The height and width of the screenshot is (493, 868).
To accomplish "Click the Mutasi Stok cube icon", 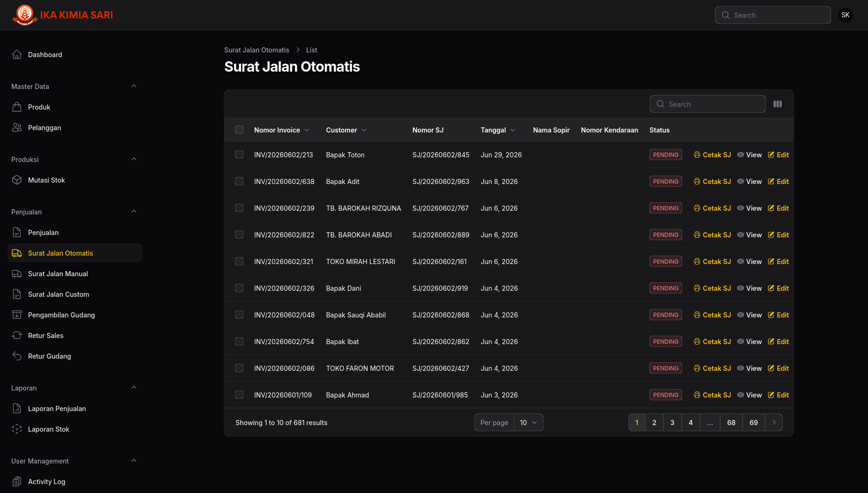I will click(17, 180).
